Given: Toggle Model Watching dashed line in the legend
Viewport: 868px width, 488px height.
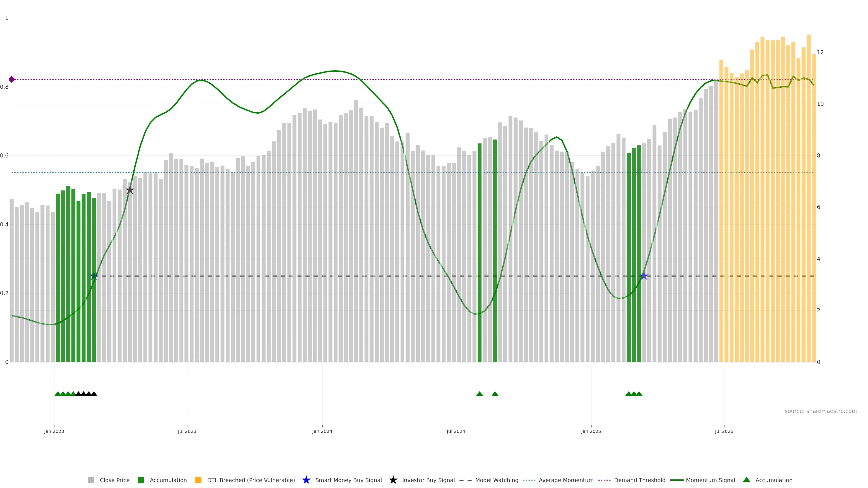Looking at the screenshot, I should pyautogui.click(x=496, y=480).
